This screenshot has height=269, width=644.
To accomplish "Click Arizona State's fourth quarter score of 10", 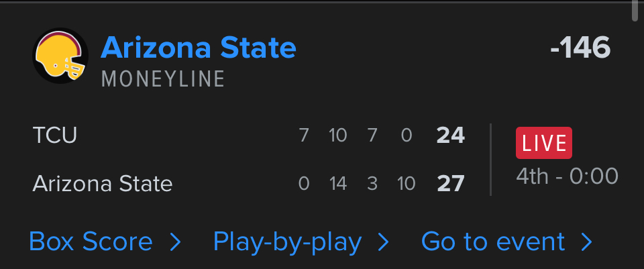I will [x=406, y=183].
